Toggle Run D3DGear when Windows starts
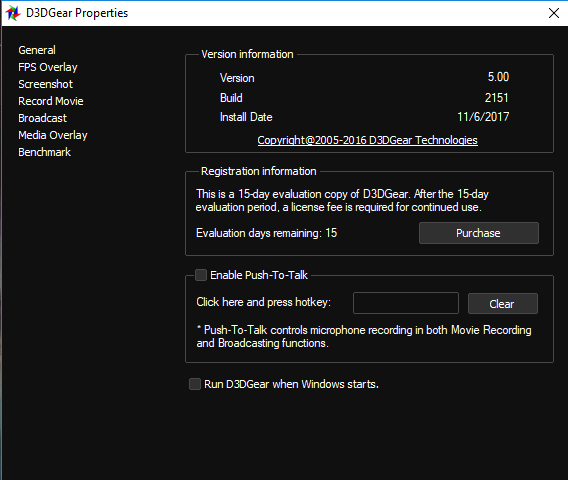The height and width of the screenshot is (480, 568). click(x=195, y=384)
